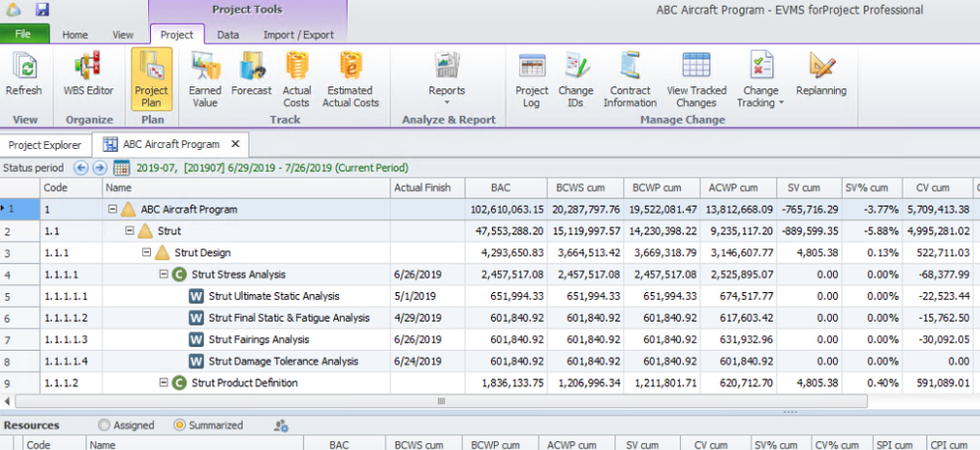This screenshot has height=450, width=980.
Task: Go to the next status period
Action: tap(99, 168)
